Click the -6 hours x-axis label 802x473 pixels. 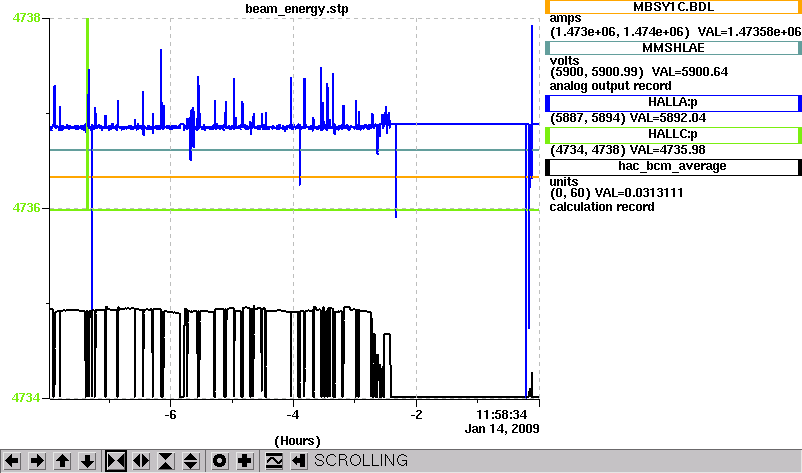[x=170, y=414]
